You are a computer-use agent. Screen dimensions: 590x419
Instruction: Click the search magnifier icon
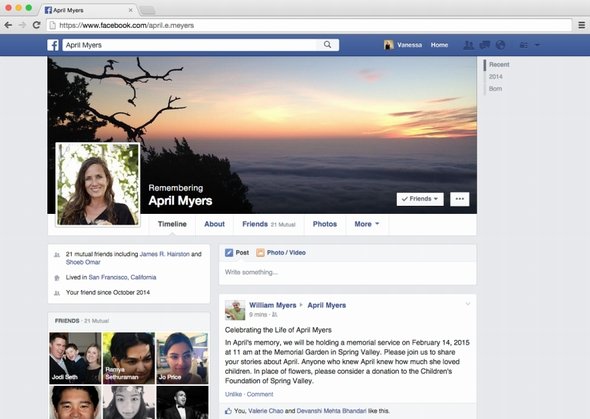click(327, 45)
